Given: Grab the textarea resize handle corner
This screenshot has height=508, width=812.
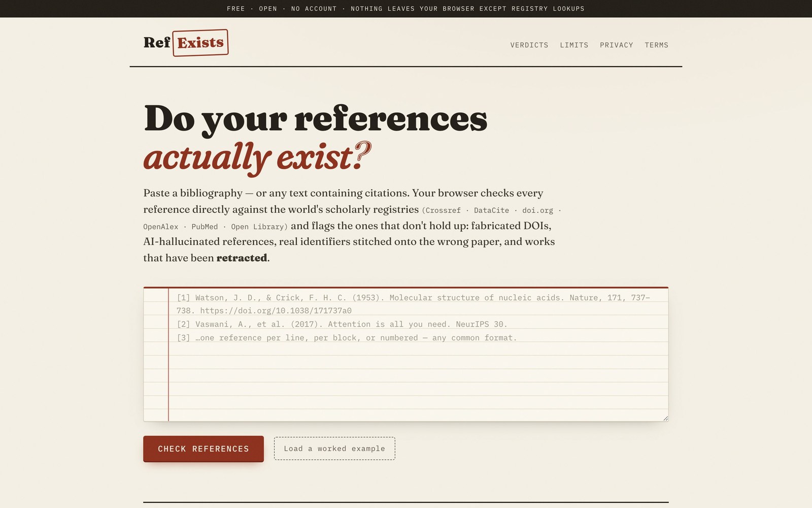Looking at the screenshot, I should [665, 418].
